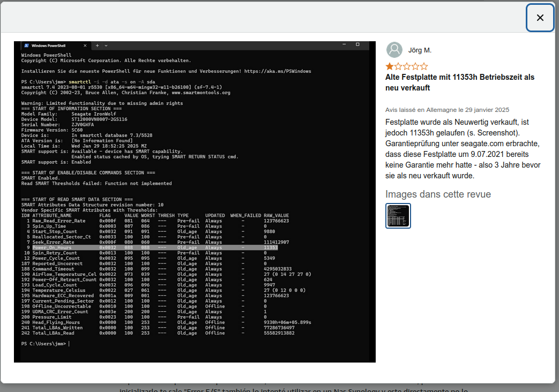Open the tab dropdown chevron in PowerShell
This screenshot has height=392, width=559.
point(106,46)
